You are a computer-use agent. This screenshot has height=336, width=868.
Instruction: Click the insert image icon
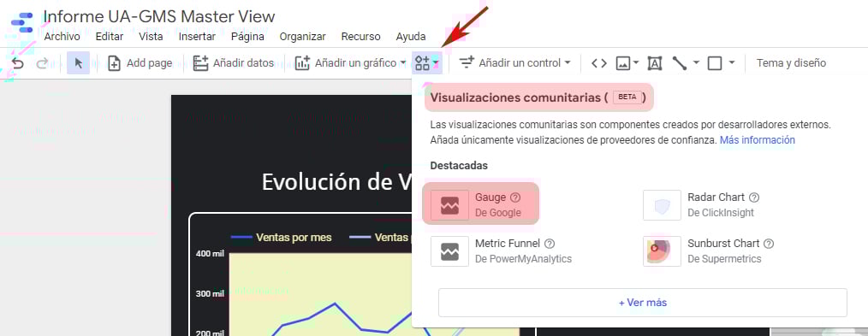click(x=623, y=63)
